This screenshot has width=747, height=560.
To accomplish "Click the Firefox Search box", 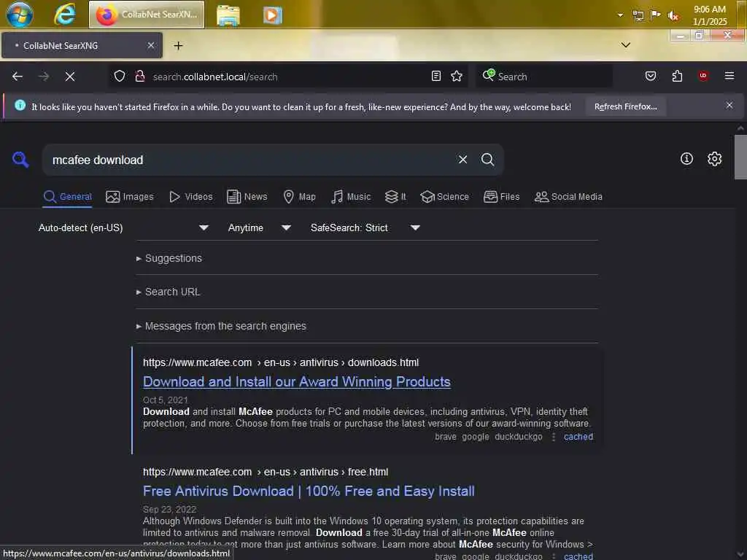I will (x=544, y=76).
